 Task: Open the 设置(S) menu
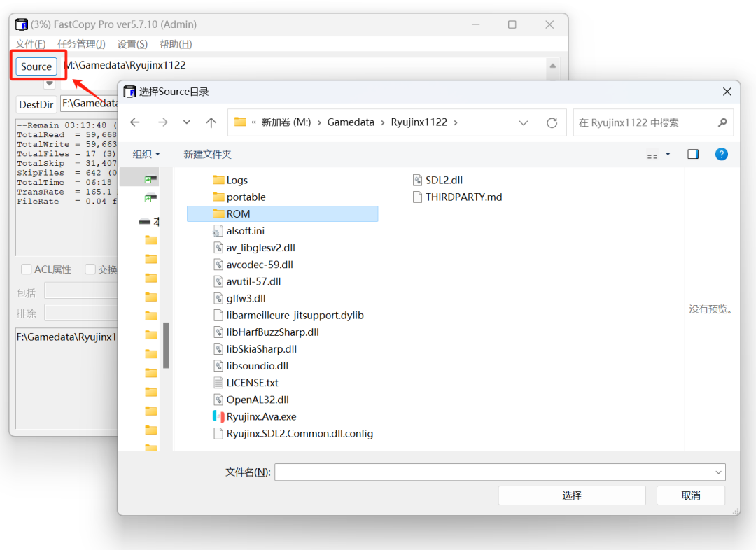point(132,44)
